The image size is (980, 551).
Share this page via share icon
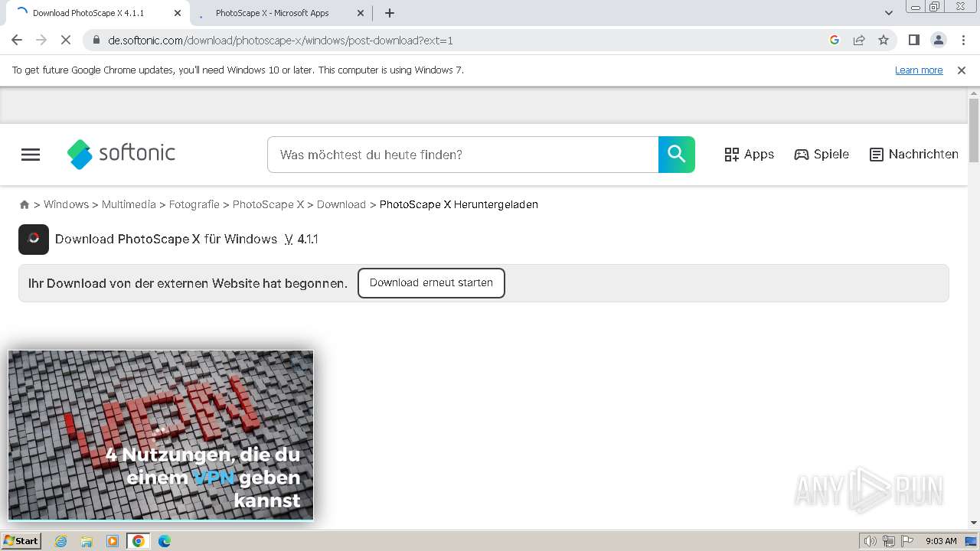tap(859, 40)
